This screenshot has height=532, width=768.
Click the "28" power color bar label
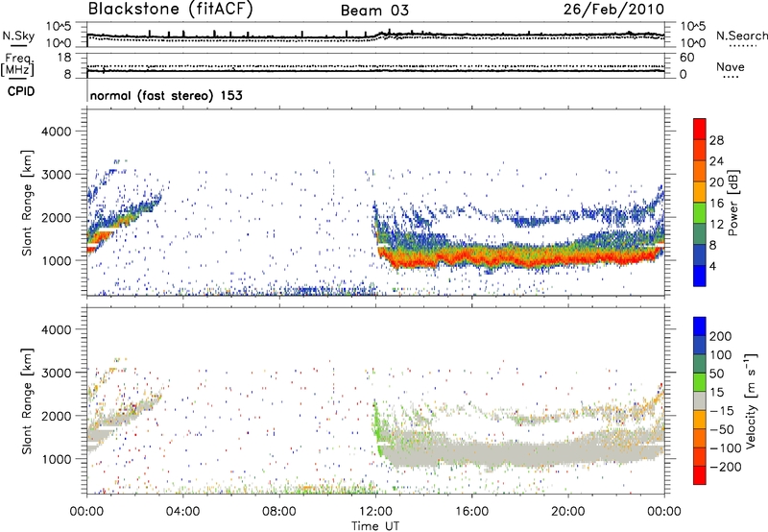click(x=716, y=140)
